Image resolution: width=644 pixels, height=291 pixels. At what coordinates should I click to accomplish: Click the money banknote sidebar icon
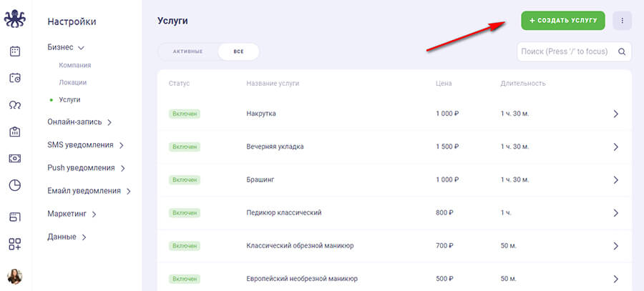(15, 158)
